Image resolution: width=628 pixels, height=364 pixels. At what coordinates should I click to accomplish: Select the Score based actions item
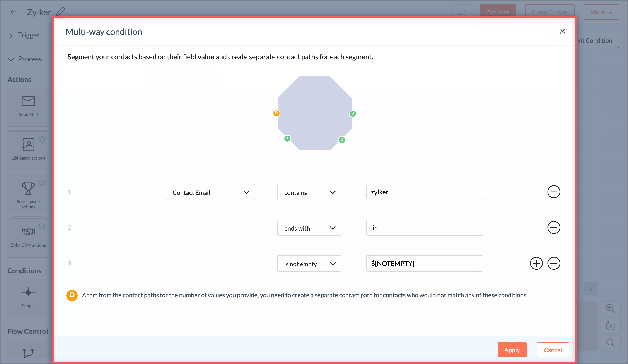(x=28, y=194)
